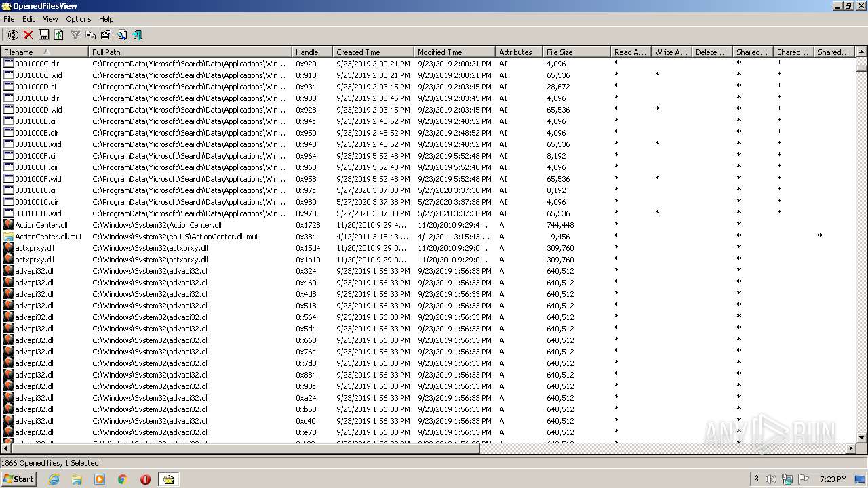Click the properties toolbar icon

[106, 35]
